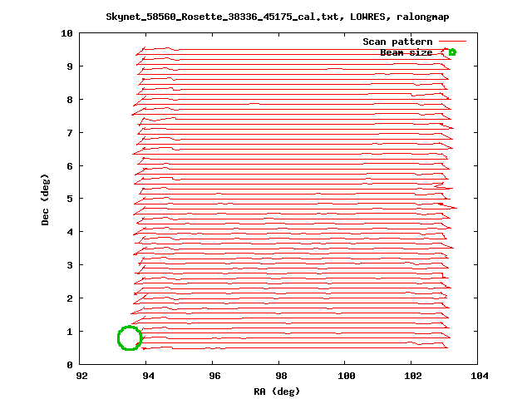Click the 'Dec (deg)' axis label

pos(45,199)
